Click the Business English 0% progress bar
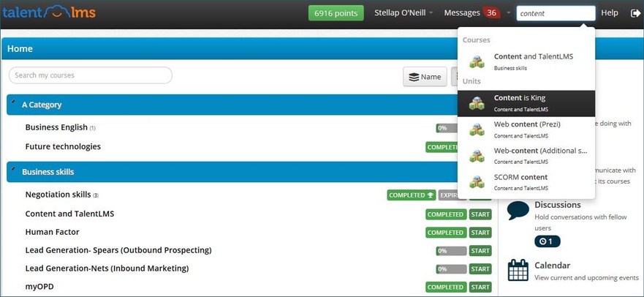 tap(447, 128)
